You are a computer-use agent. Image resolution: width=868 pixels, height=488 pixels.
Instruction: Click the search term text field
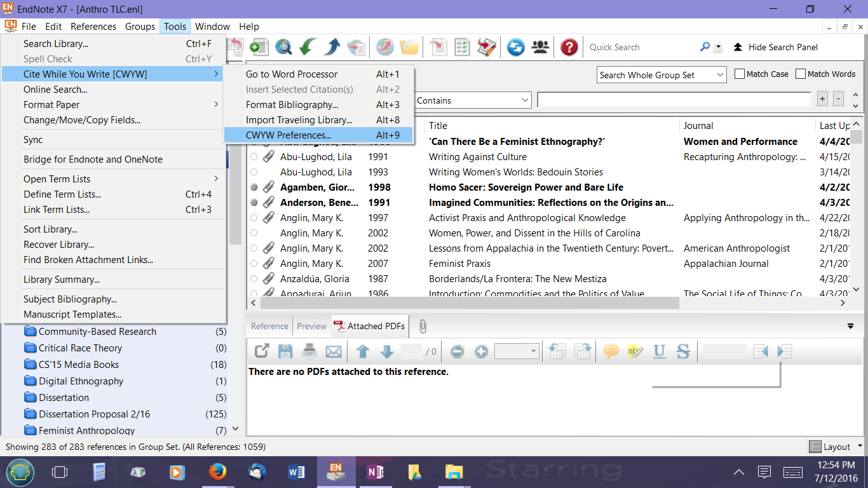tap(674, 100)
